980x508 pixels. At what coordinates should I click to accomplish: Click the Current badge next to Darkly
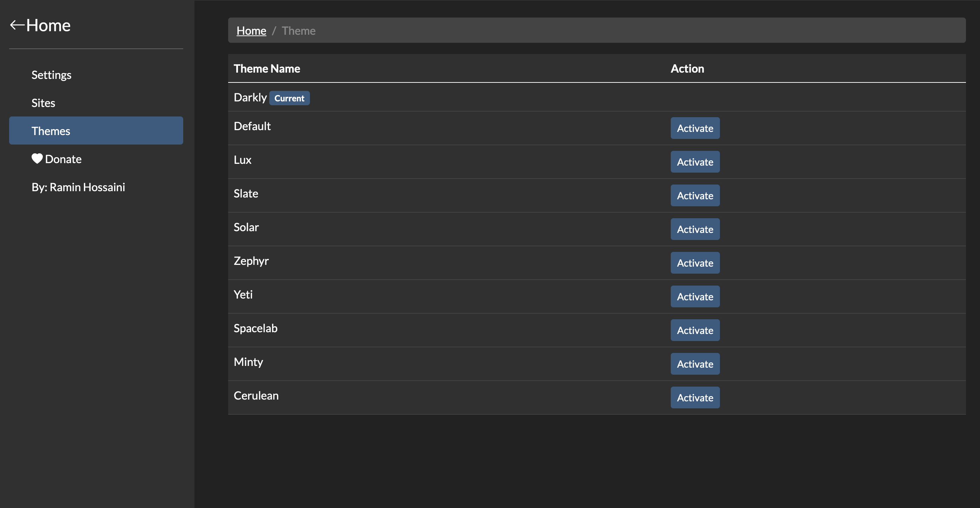click(x=290, y=98)
